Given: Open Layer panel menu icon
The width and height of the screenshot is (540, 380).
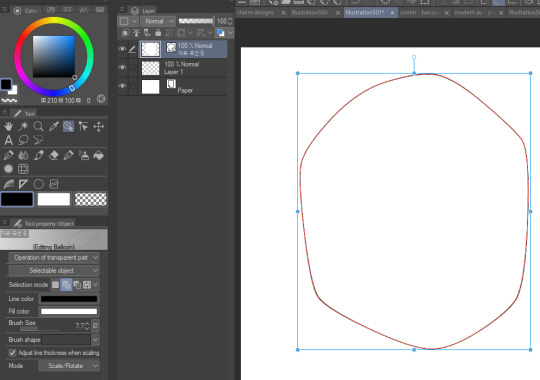Looking at the screenshot, I should pos(122,10).
